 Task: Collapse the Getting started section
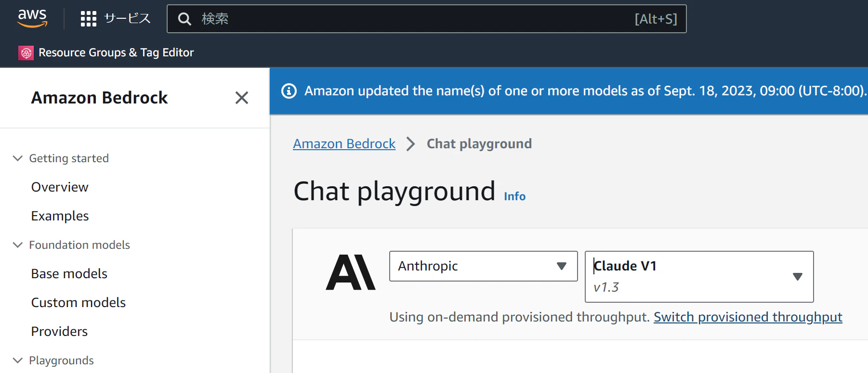pyautogui.click(x=18, y=158)
